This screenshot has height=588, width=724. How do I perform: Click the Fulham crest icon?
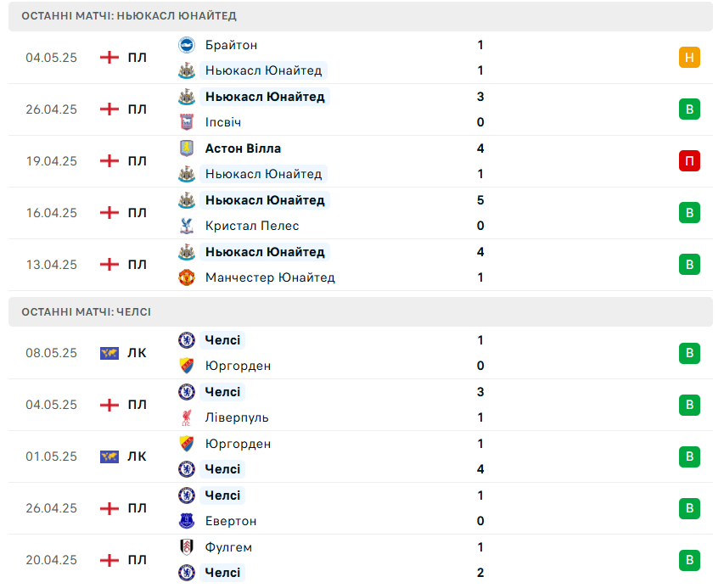186,547
